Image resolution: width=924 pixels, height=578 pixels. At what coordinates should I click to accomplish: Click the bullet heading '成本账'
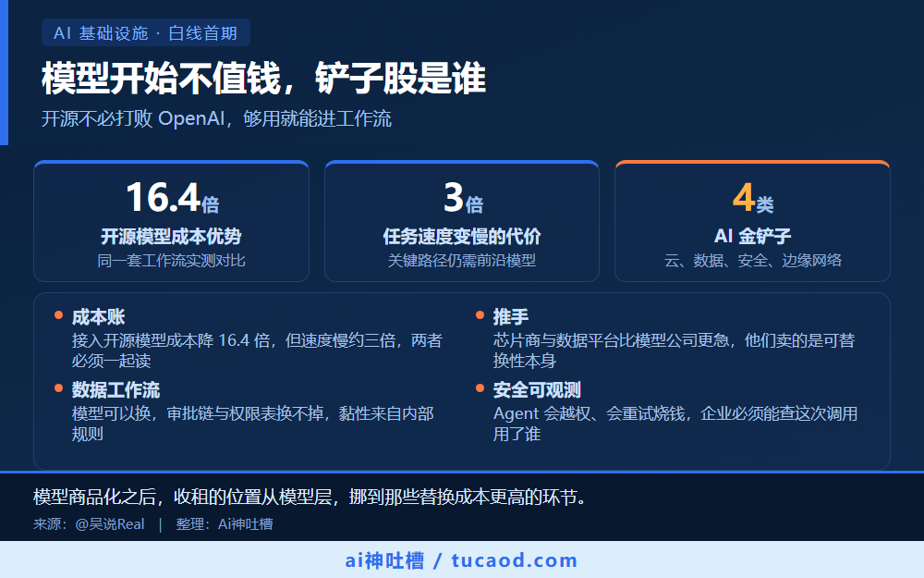(99, 316)
